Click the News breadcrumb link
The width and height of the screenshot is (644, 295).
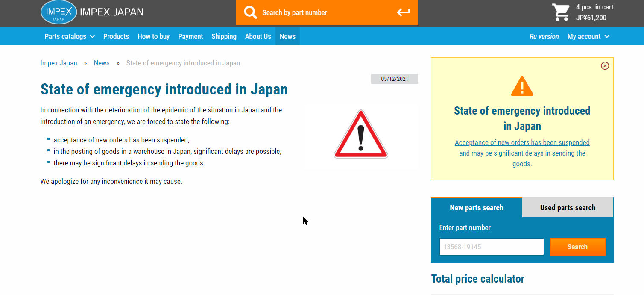point(102,63)
